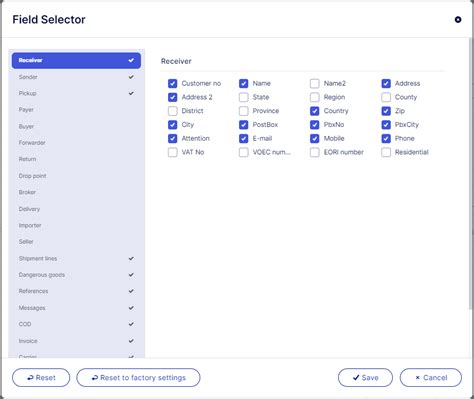Uncheck the Country checkbox

[315, 111]
